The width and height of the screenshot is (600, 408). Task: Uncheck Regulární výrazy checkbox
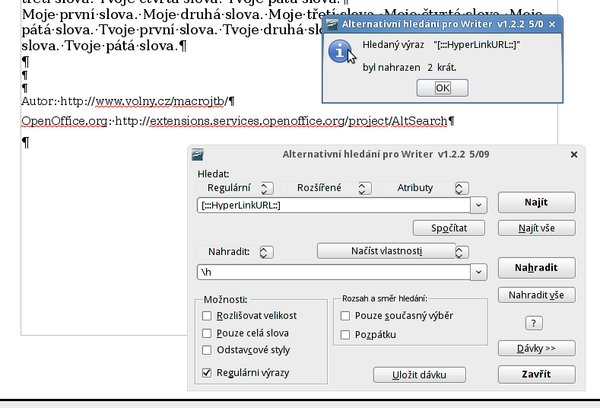click(x=207, y=373)
